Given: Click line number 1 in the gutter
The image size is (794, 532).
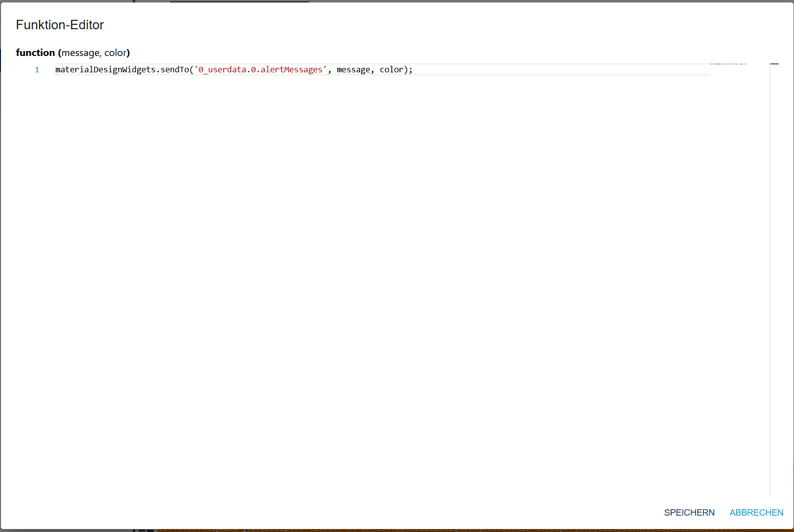Looking at the screenshot, I should pyautogui.click(x=37, y=70).
